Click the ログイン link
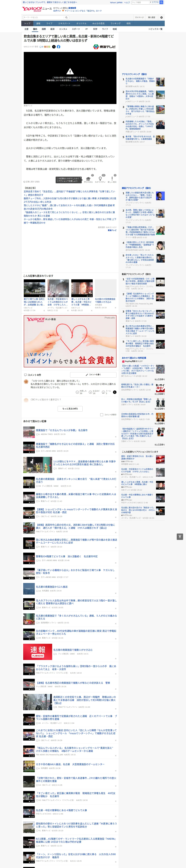The height and width of the screenshot is (868, 186). tap(57, 11)
